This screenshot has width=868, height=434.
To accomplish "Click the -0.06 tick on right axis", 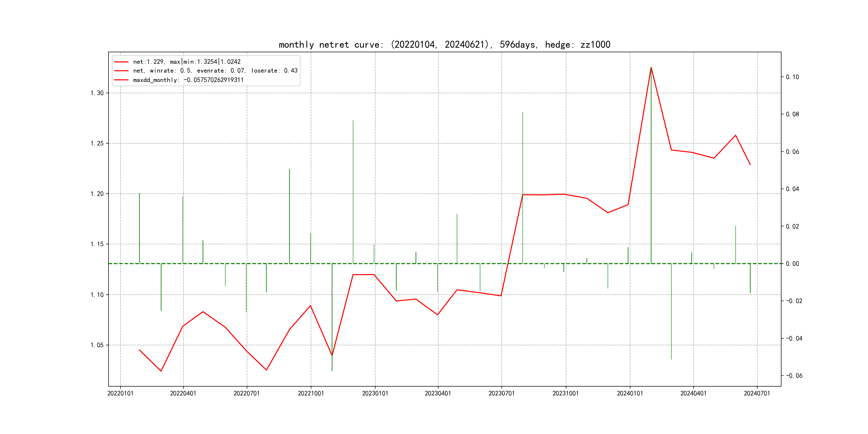I will (794, 376).
